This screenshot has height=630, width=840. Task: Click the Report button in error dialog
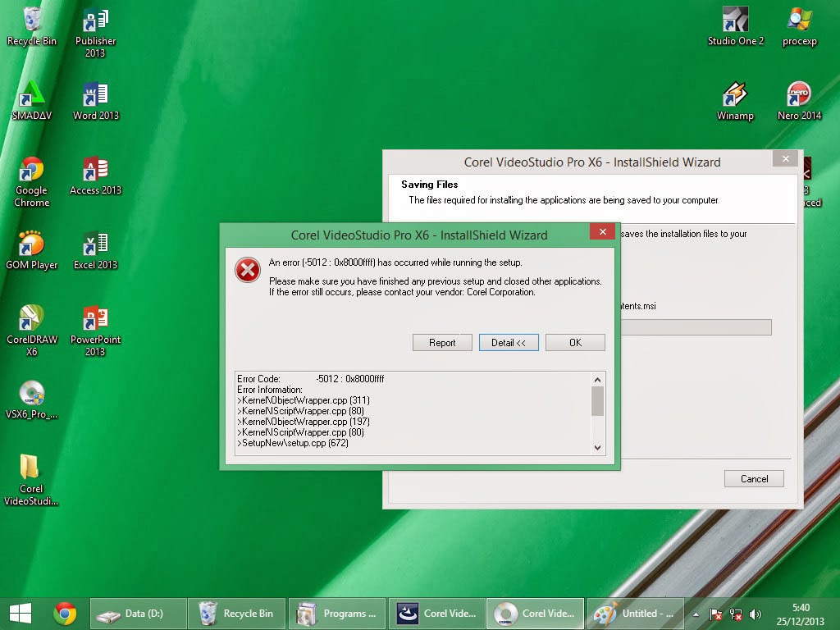click(x=442, y=343)
